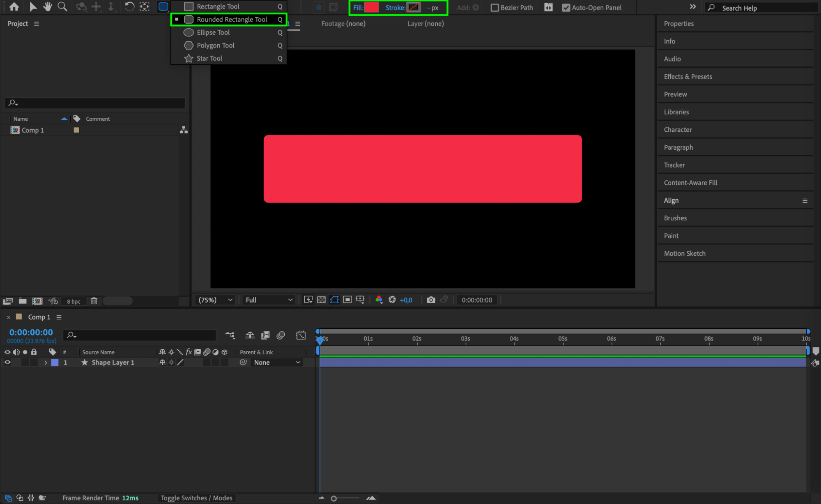The image size is (821, 504).
Task: Enable the Bezier Path checkbox
Action: (x=495, y=7)
